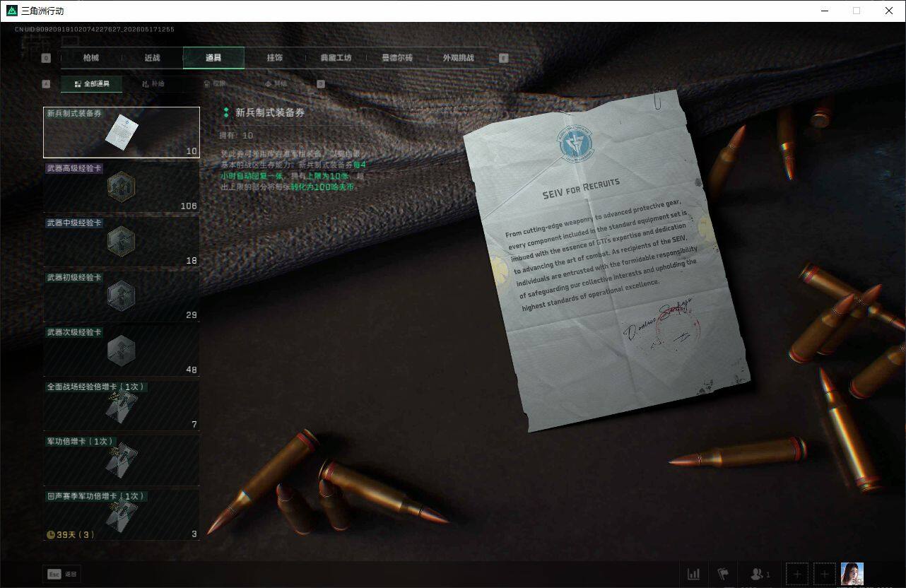Open the 外观挑战 tab

pyautogui.click(x=458, y=58)
